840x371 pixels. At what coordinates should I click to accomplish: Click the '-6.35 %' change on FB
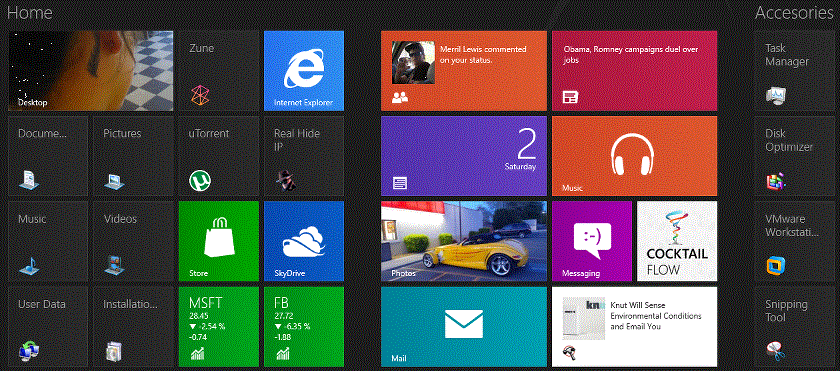(296, 326)
